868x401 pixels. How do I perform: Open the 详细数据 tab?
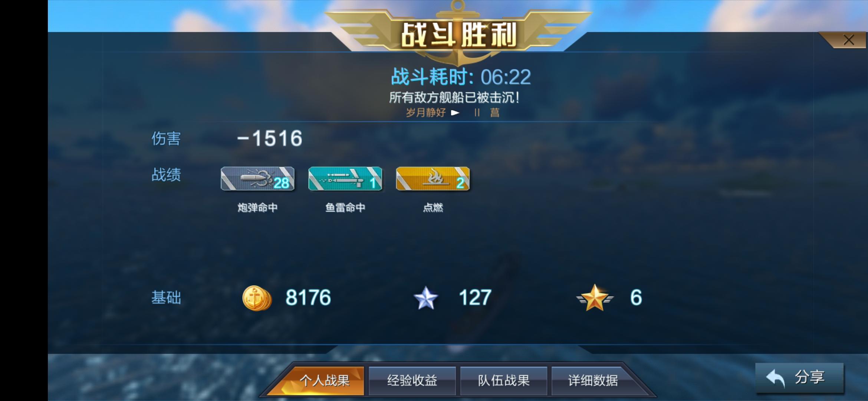tap(593, 381)
